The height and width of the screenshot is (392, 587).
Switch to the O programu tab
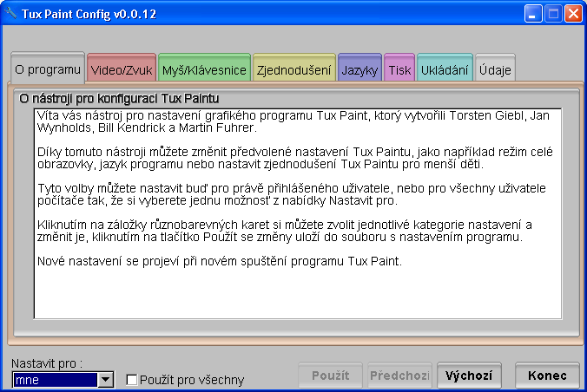[48, 68]
